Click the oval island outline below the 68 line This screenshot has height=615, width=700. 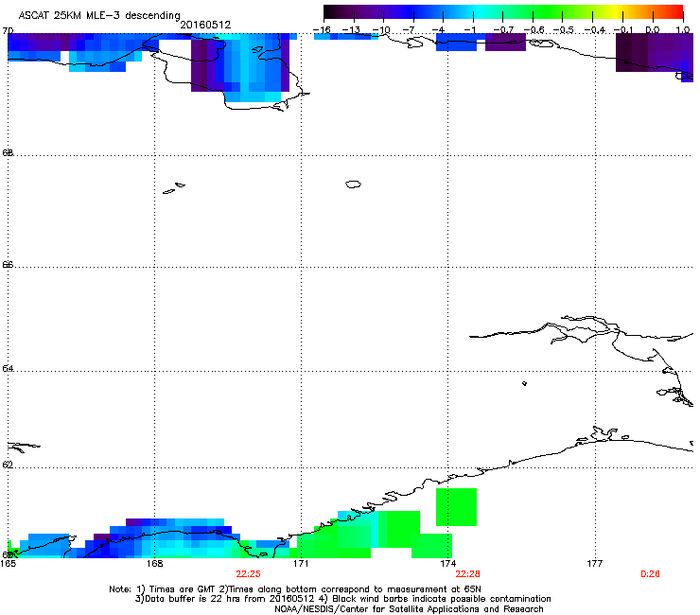[353, 184]
